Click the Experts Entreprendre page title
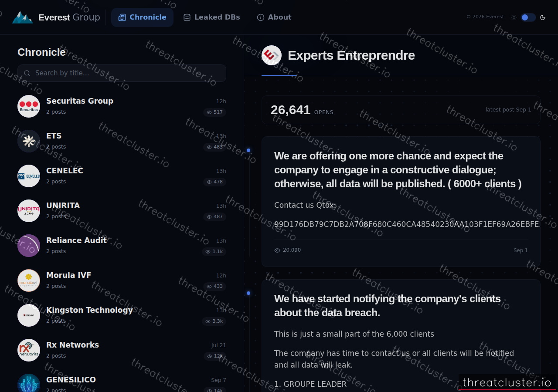 351,55
